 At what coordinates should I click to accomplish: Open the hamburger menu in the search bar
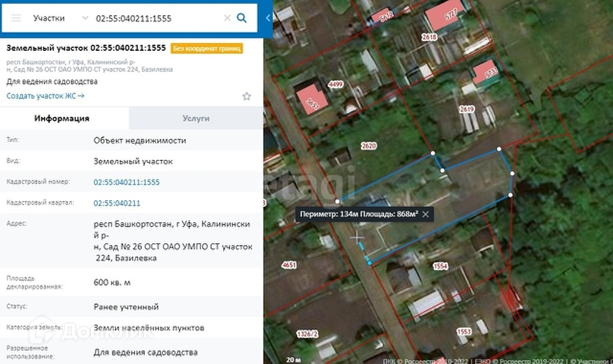[x=16, y=18]
